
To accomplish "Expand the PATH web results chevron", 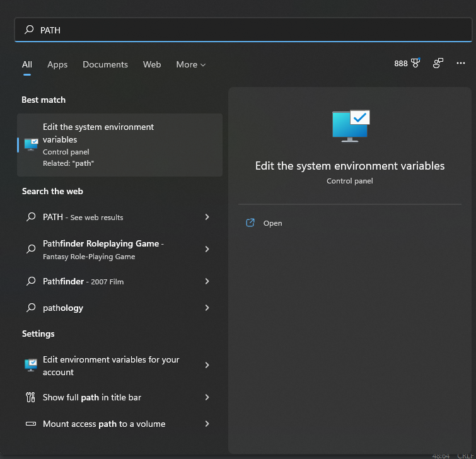I will [207, 217].
